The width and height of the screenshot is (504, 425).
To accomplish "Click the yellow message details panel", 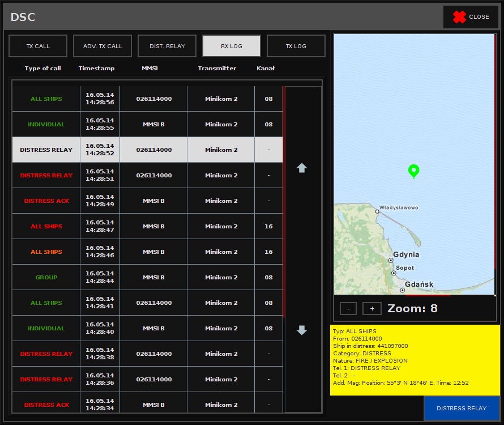I will [x=415, y=360].
